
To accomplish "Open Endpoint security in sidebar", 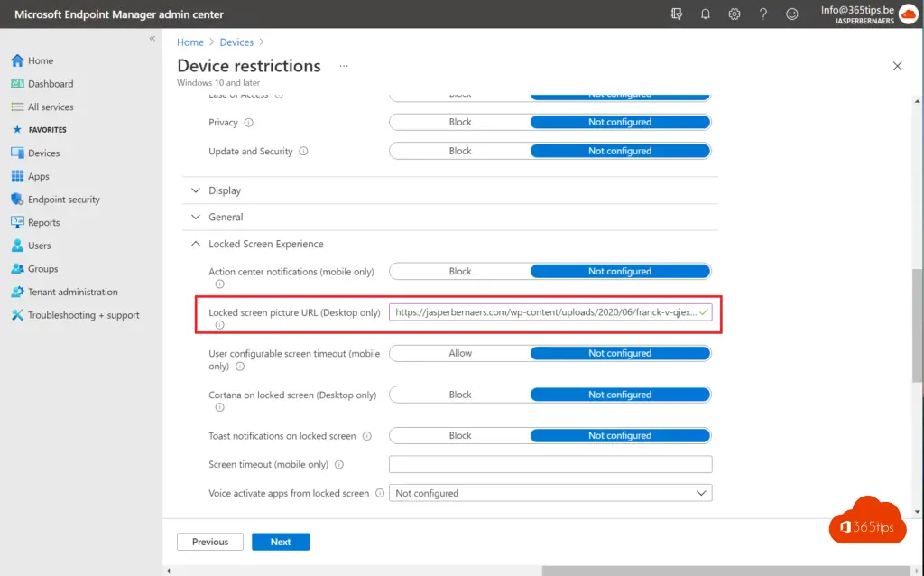I will click(63, 200).
